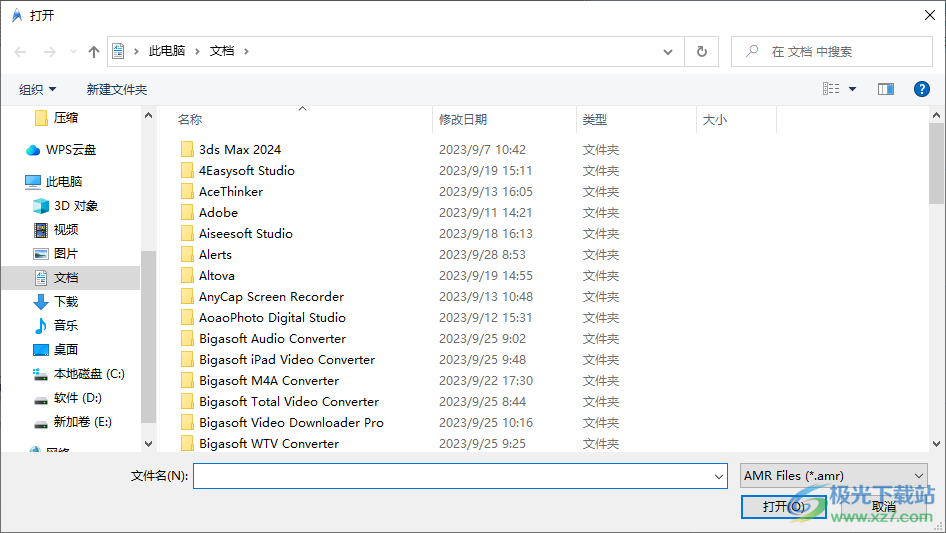946x533 pixels.
Task: Select the Bigasoft WTV Converter folder icon
Action: (187, 443)
